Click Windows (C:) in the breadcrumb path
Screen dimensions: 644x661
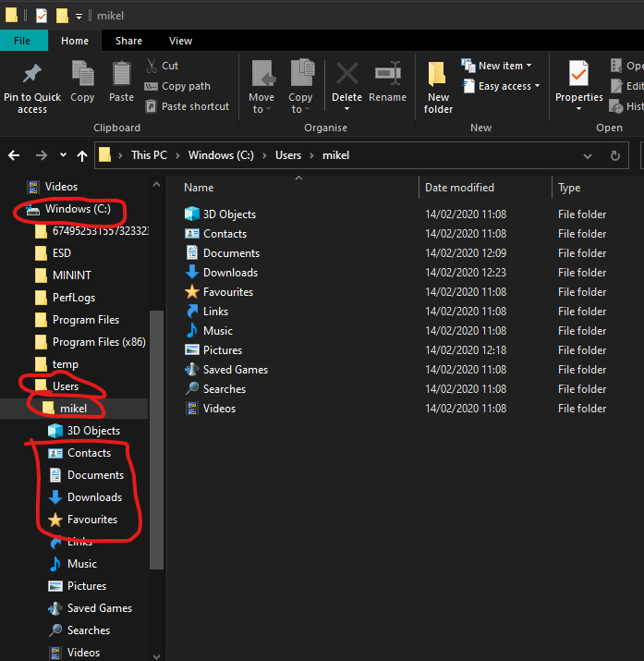[221, 155]
